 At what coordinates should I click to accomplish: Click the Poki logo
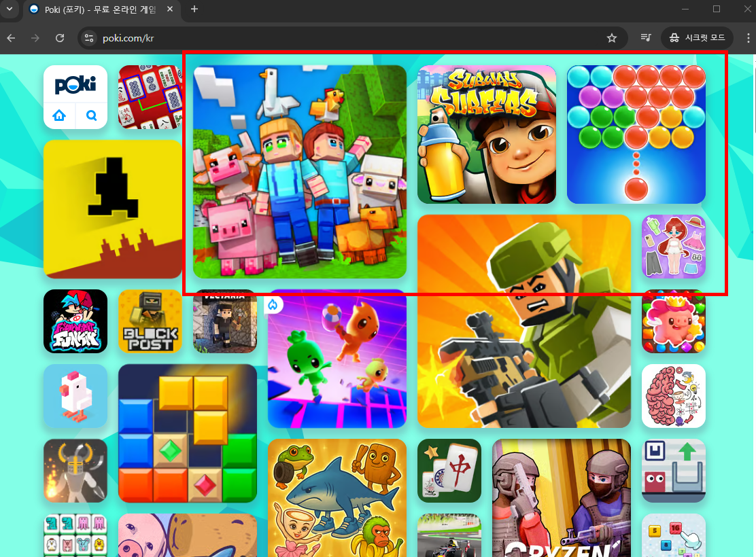pyautogui.click(x=75, y=85)
